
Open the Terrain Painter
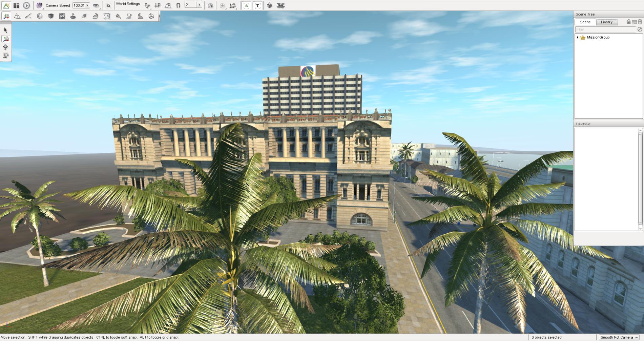point(28,16)
